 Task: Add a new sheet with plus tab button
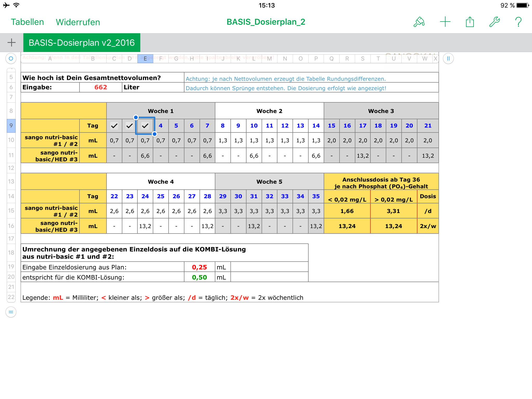coord(11,43)
